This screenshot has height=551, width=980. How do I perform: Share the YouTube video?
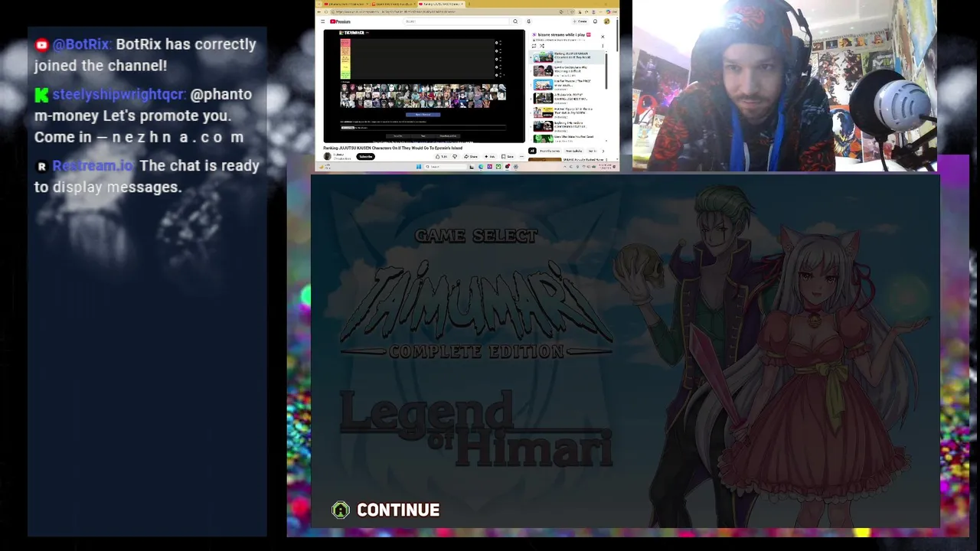point(471,156)
